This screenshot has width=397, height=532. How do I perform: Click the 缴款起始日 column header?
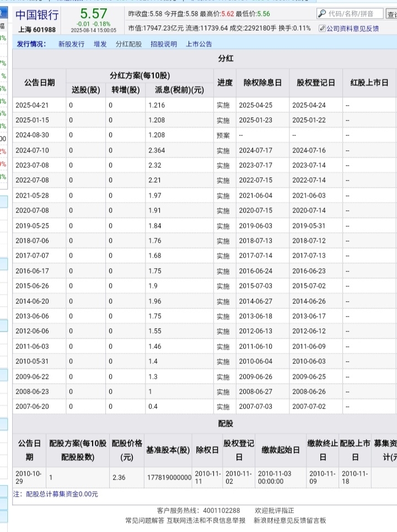click(x=281, y=450)
